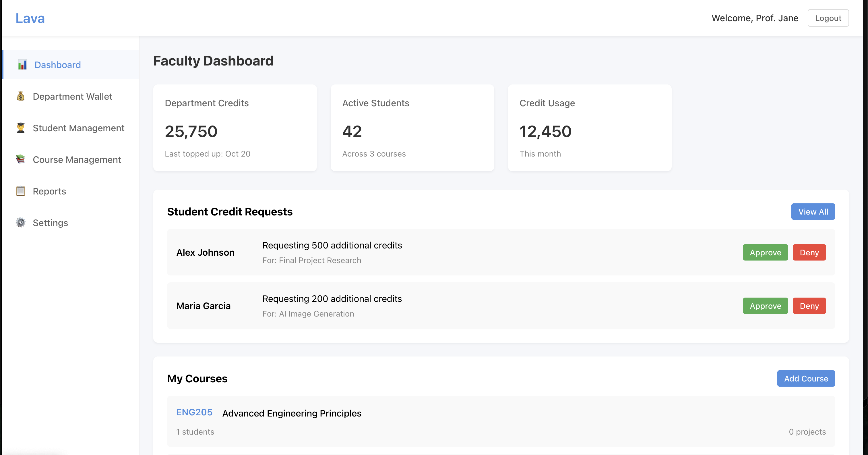Click the Reports clipboard icon

(x=21, y=191)
